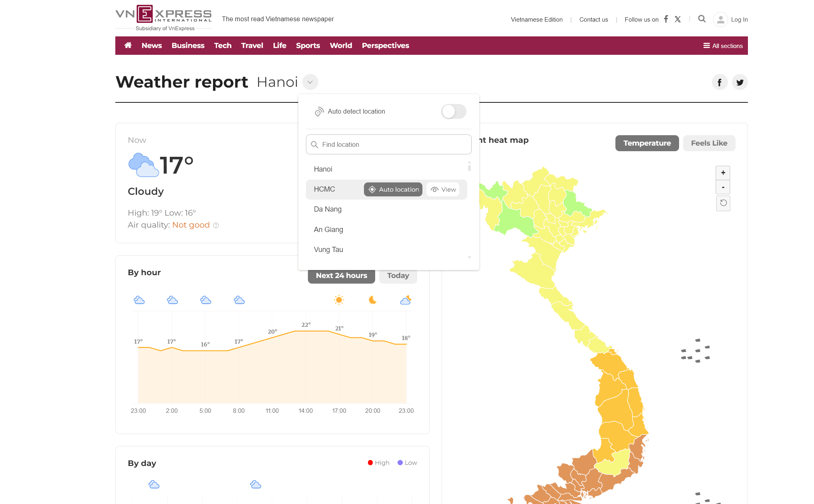Click the home icon in navigation bar
This screenshot has width=814, height=504.
click(x=128, y=45)
